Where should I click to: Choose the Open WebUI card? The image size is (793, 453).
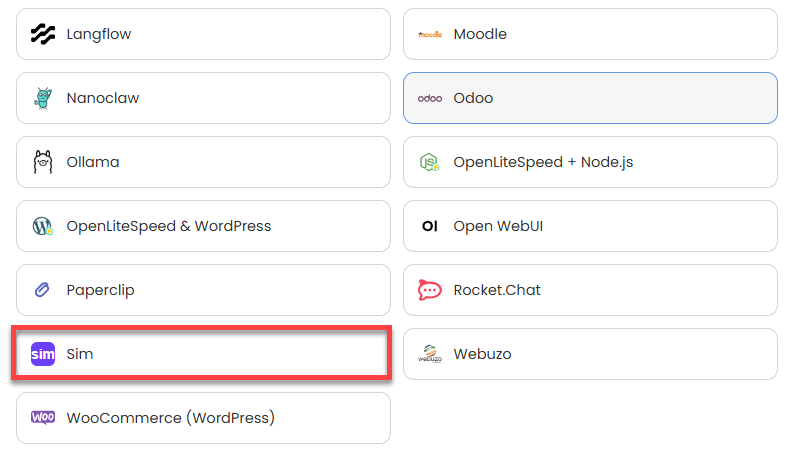click(x=590, y=226)
